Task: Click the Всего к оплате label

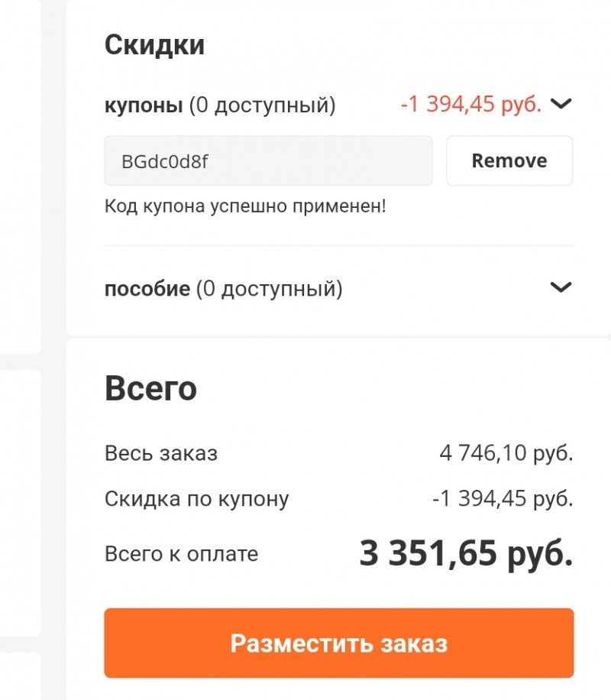Action: (181, 555)
